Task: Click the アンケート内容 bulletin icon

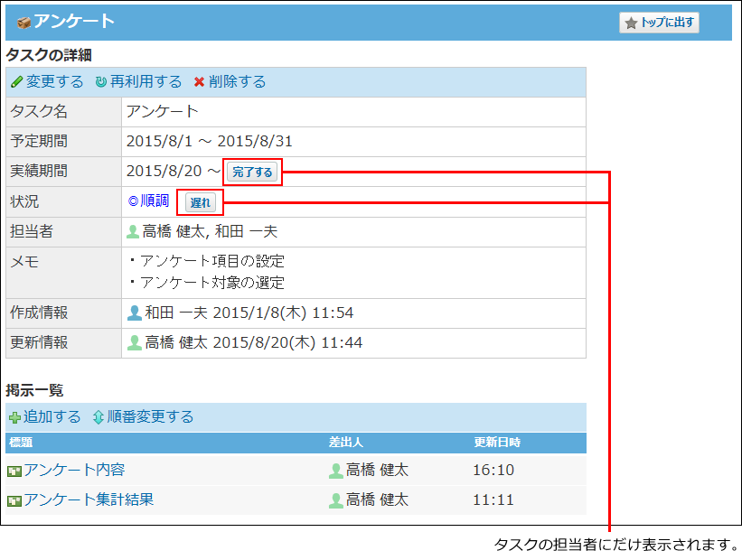Action: pos(14,471)
